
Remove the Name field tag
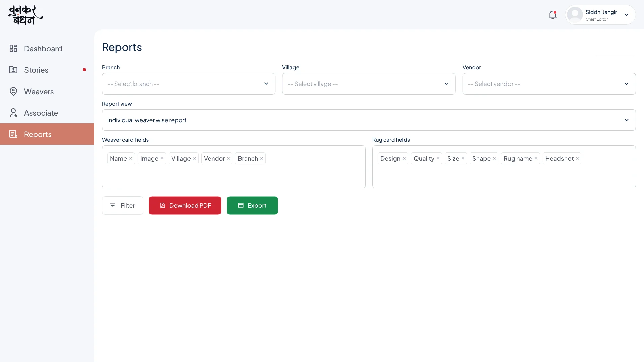(x=131, y=159)
